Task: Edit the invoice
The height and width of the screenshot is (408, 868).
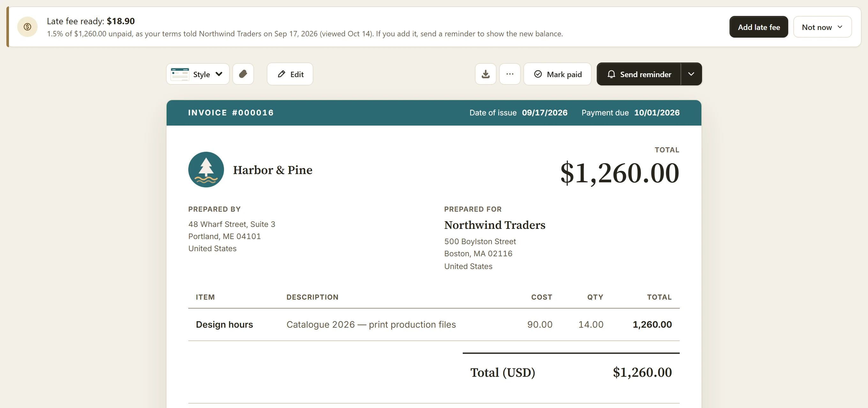Action: 290,74
